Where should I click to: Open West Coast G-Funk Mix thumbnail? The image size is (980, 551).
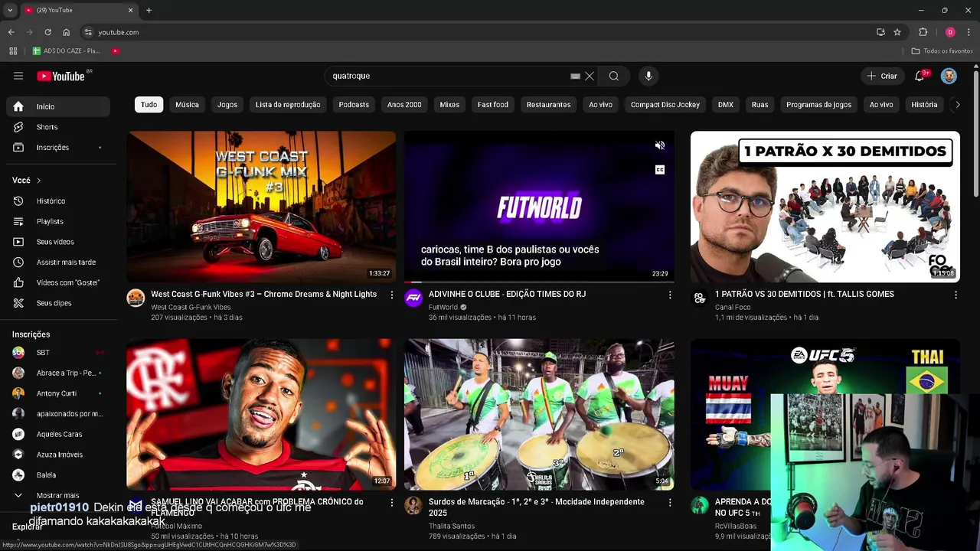pyautogui.click(x=261, y=207)
